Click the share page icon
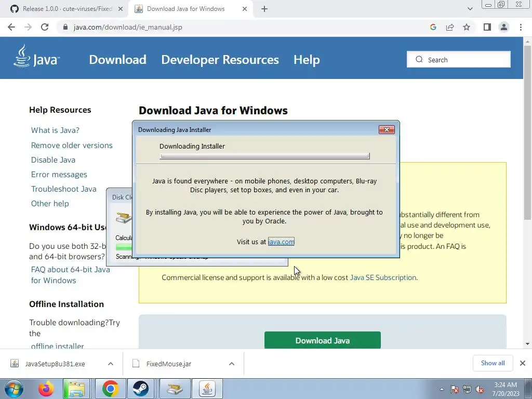 tap(450, 27)
